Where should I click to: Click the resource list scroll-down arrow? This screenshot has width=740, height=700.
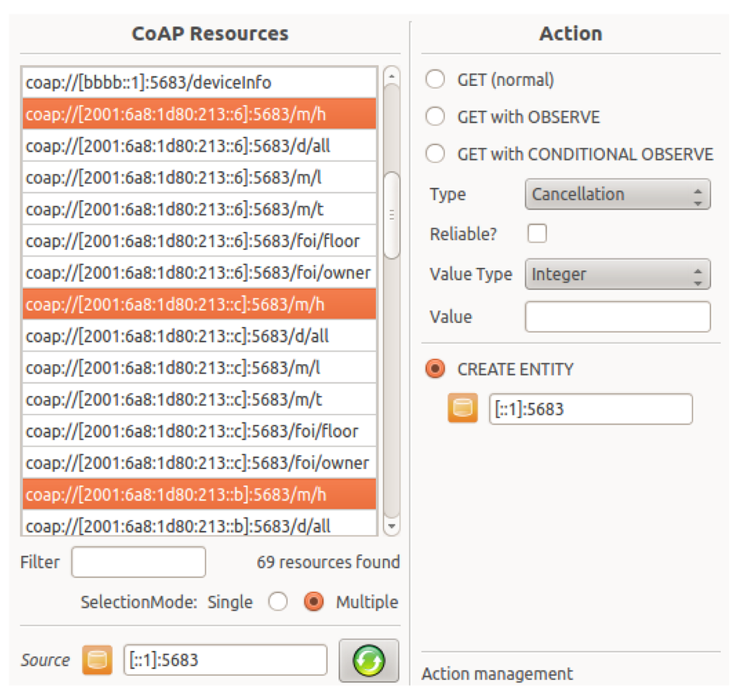[391, 526]
